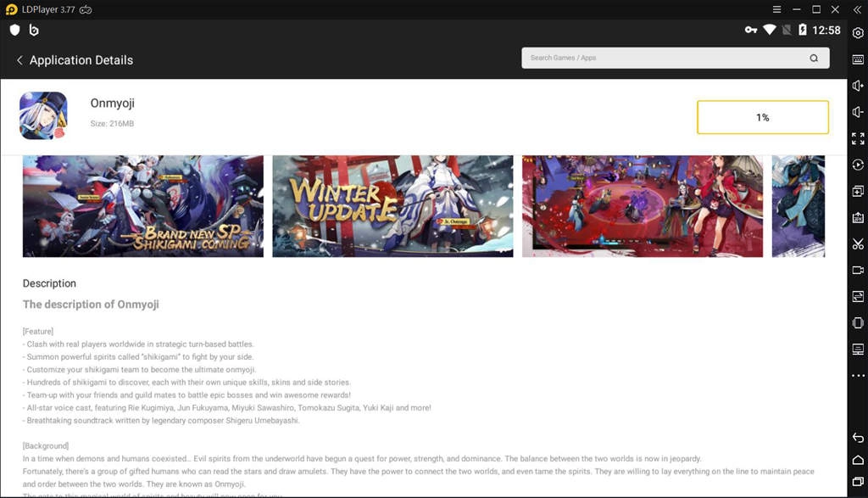The height and width of the screenshot is (498, 868).
Task: Select the scissors clipping tool
Action: coord(856,243)
